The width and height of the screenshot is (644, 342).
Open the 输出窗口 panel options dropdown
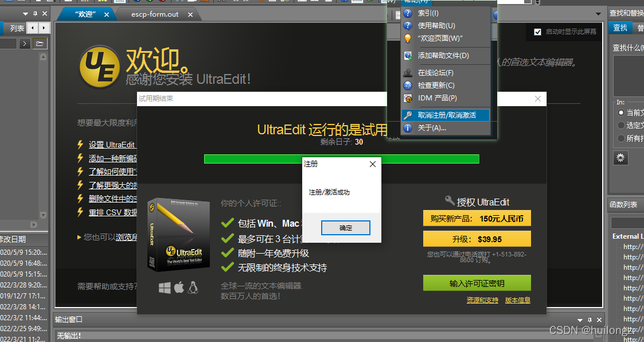tap(580, 320)
